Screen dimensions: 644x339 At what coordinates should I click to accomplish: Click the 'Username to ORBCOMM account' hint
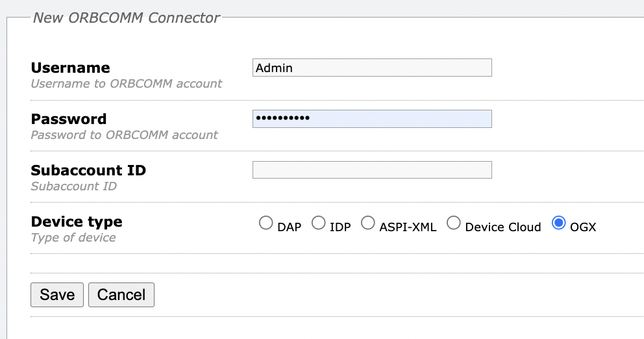(x=126, y=84)
